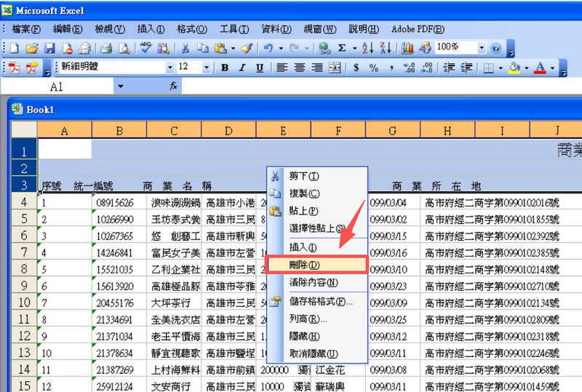The image size is (582, 392).
Task: Expand the Name Box dropdown arrow
Action: coord(120,87)
